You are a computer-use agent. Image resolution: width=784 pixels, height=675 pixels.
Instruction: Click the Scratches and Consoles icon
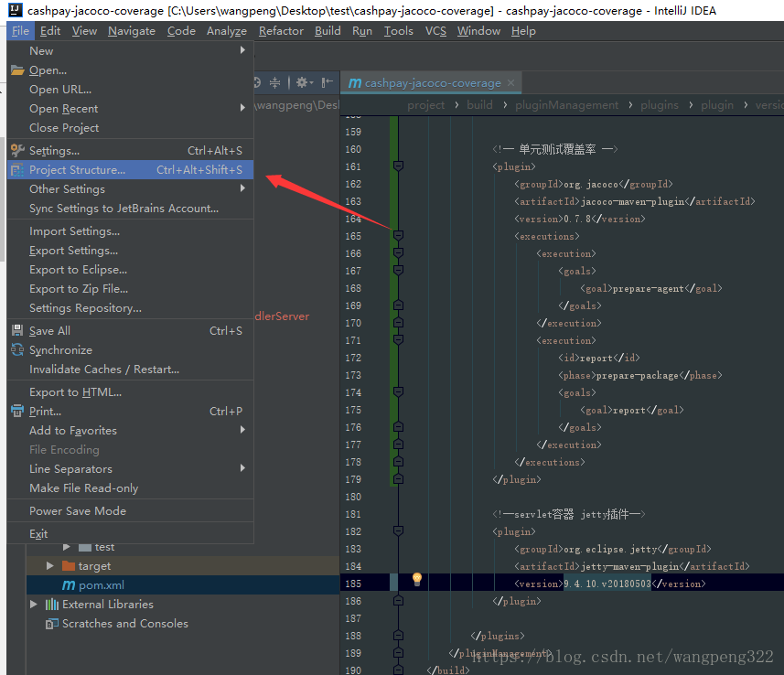[52, 624]
